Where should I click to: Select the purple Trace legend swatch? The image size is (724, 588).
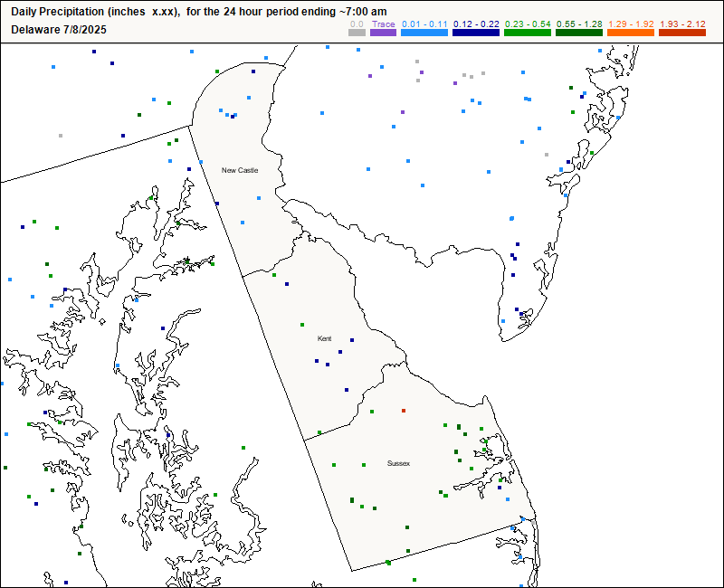pyautogui.click(x=383, y=33)
